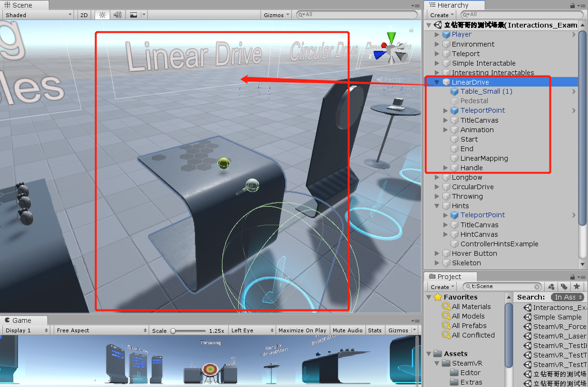Viewport: 588px width, 387px height.
Task: Expand the Longbow object in Hierarchy
Action: 437,177
